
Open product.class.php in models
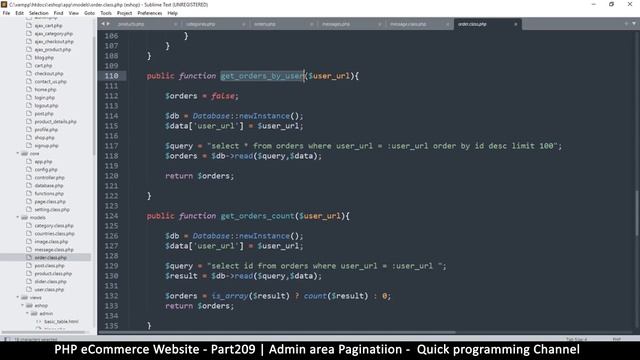pyautogui.click(x=53, y=273)
